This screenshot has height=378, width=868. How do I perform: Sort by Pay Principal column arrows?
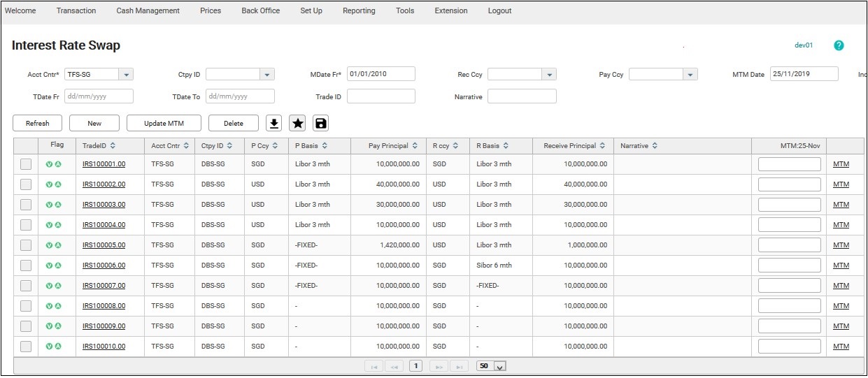tap(415, 146)
